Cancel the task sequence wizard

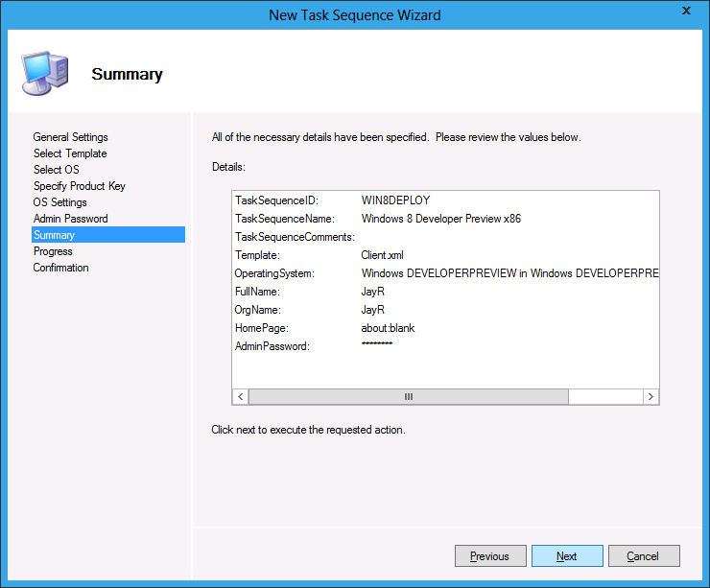[x=643, y=556]
